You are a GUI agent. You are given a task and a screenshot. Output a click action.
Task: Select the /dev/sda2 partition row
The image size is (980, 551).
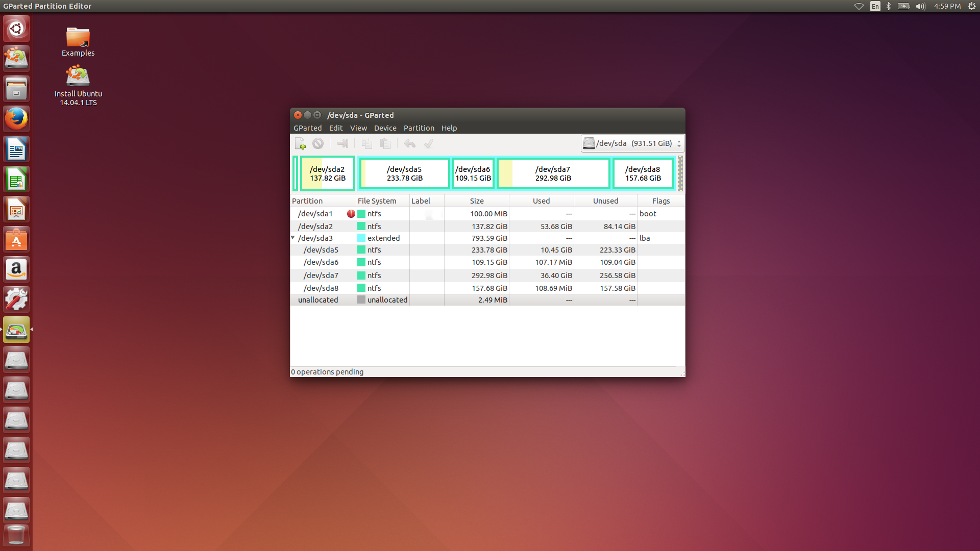pyautogui.click(x=487, y=227)
